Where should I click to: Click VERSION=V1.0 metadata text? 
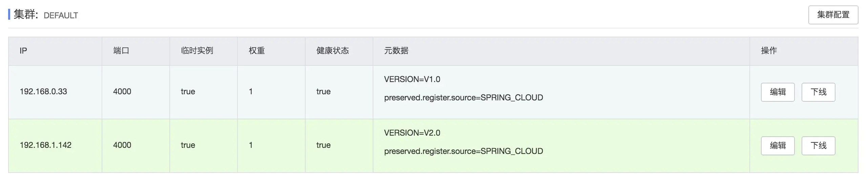(412, 79)
